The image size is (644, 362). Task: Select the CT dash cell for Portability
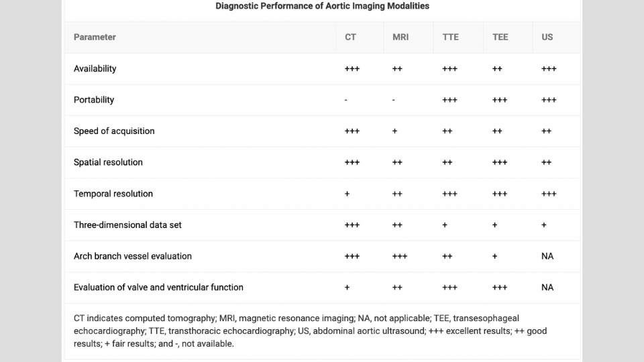346,101
